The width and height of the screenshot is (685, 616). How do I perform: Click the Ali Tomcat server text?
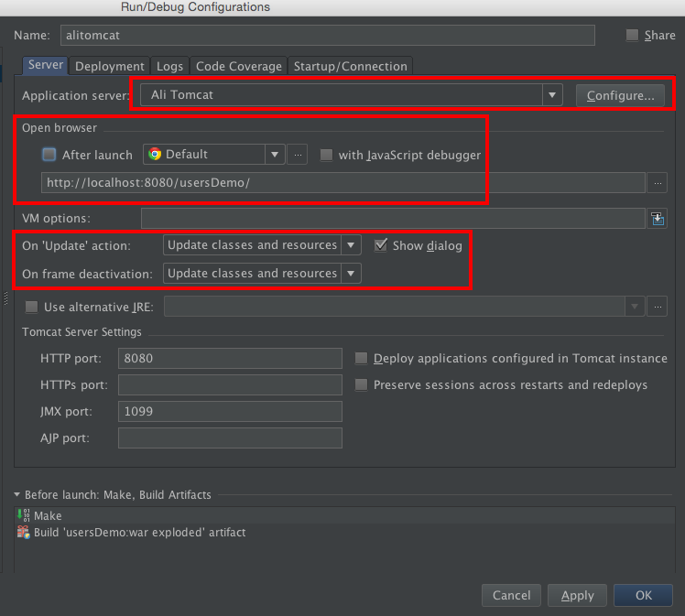pyautogui.click(x=182, y=95)
